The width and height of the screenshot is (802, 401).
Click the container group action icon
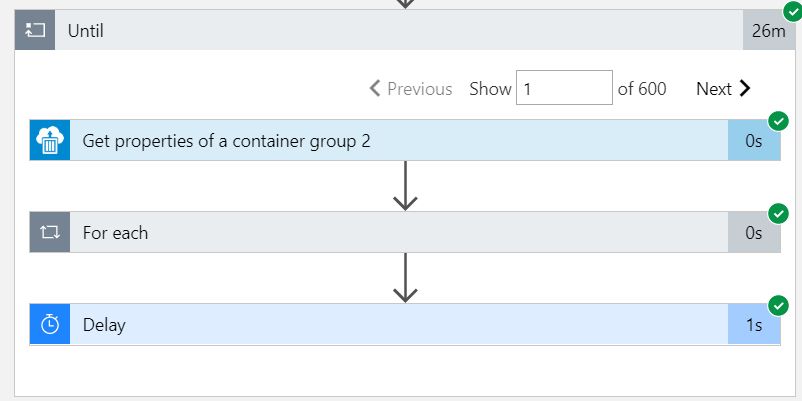[50, 141]
